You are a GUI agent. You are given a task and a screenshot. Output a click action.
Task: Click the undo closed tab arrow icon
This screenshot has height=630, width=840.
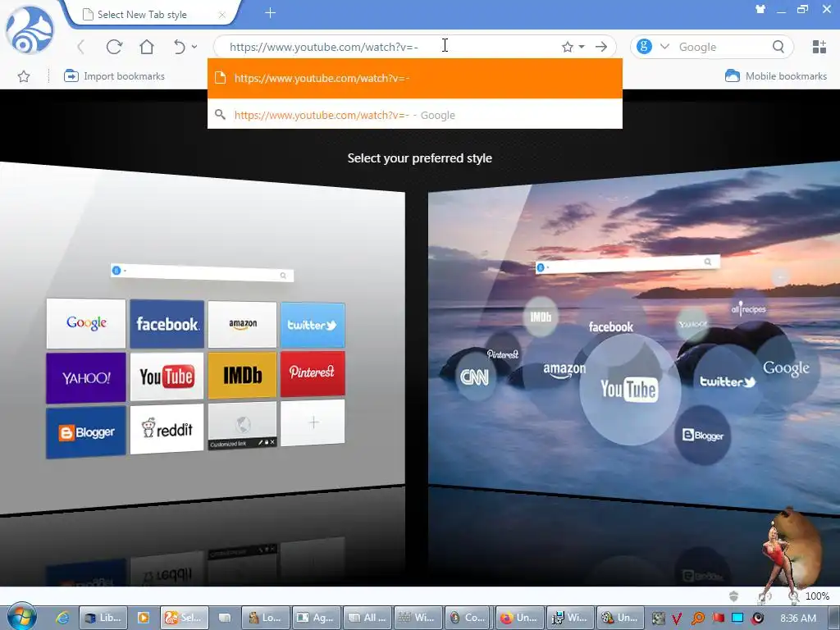point(180,47)
